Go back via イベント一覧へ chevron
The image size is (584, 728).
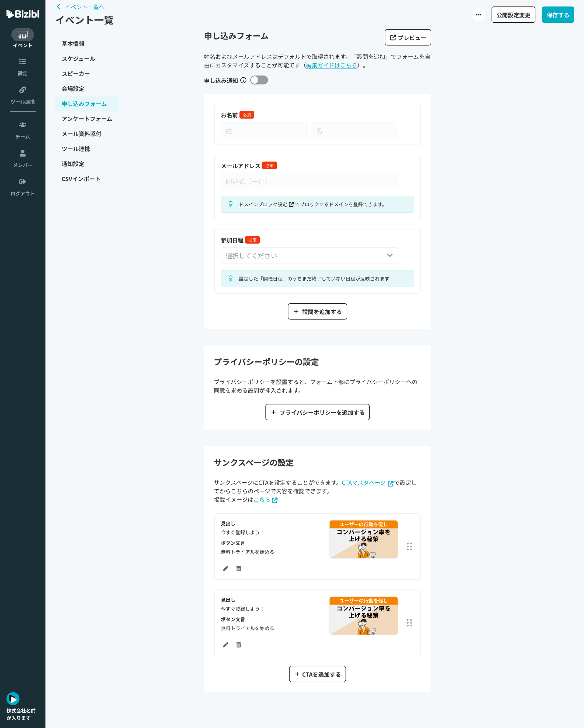(x=59, y=7)
